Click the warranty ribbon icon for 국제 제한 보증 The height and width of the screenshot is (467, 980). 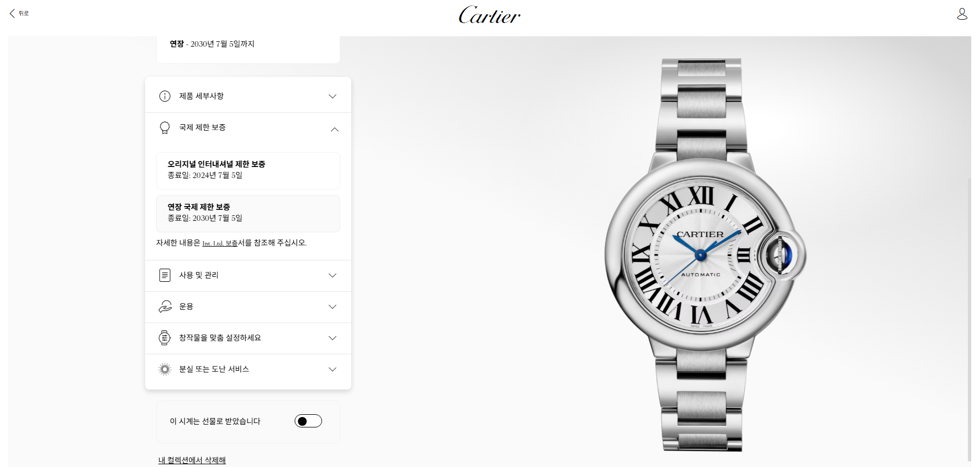[165, 128]
